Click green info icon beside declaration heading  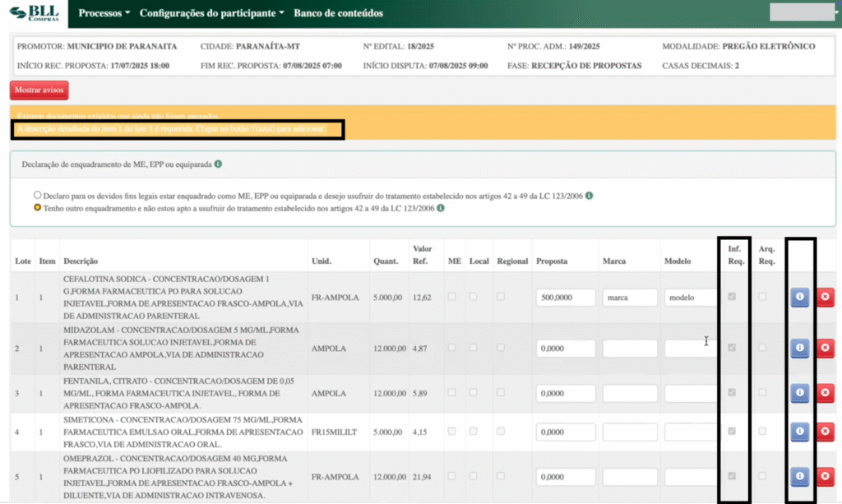point(218,164)
